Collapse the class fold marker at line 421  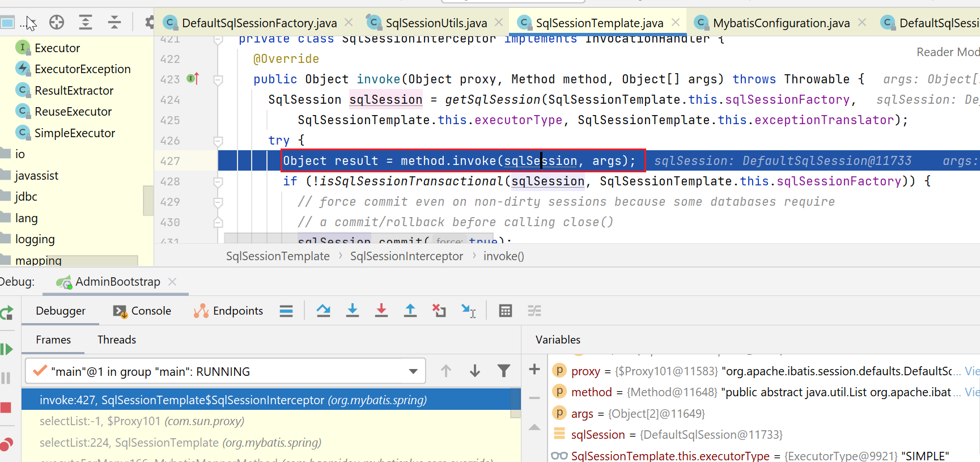pos(218,40)
